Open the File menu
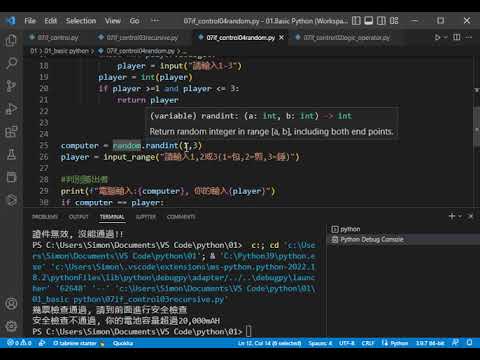Image resolution: width=480 pixels, height=360 pixels. click(30, 21)
